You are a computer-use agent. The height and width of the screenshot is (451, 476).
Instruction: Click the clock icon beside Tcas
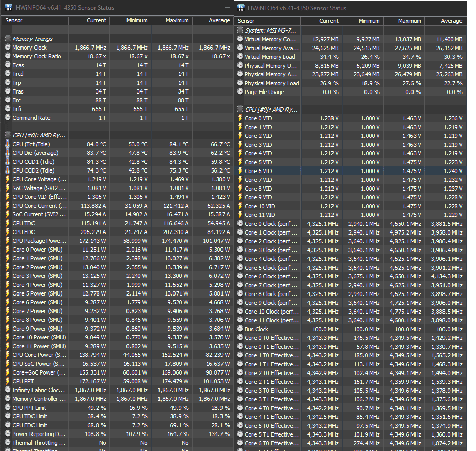[x=8, y=65]
